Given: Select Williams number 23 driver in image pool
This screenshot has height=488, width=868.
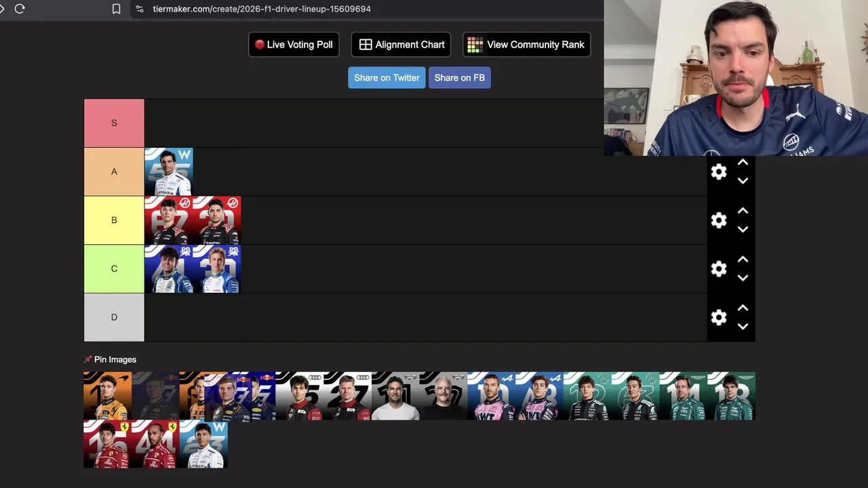Looking at the screenshot, I should pyautogui.click(x=203, y=445).
